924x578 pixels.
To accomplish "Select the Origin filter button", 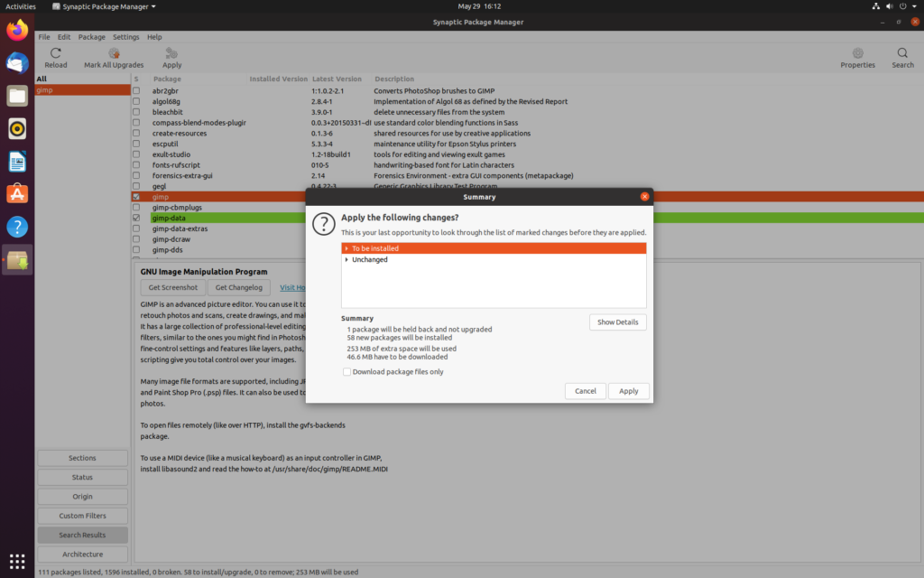I will point(82,497).
